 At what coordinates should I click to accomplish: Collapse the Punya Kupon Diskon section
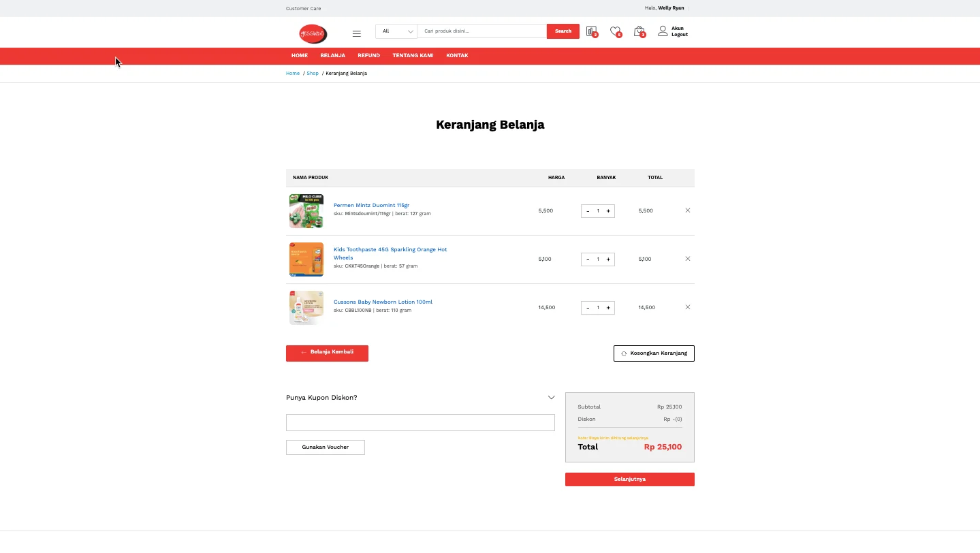551,398
